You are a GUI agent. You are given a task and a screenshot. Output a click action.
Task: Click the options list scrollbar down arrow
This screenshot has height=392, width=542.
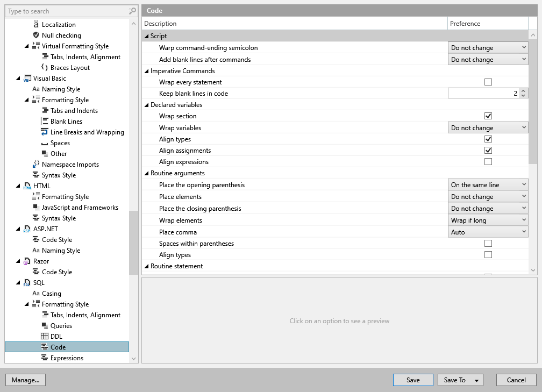(533, 270)
